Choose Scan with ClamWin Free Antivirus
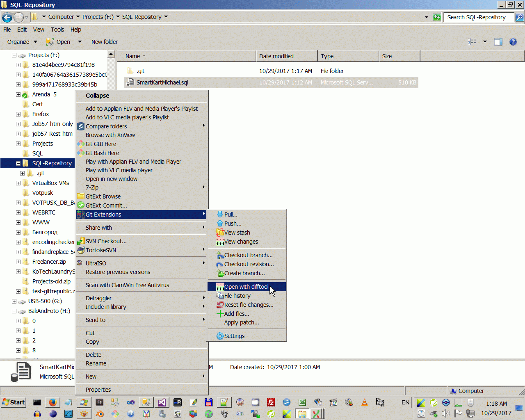 142,285
